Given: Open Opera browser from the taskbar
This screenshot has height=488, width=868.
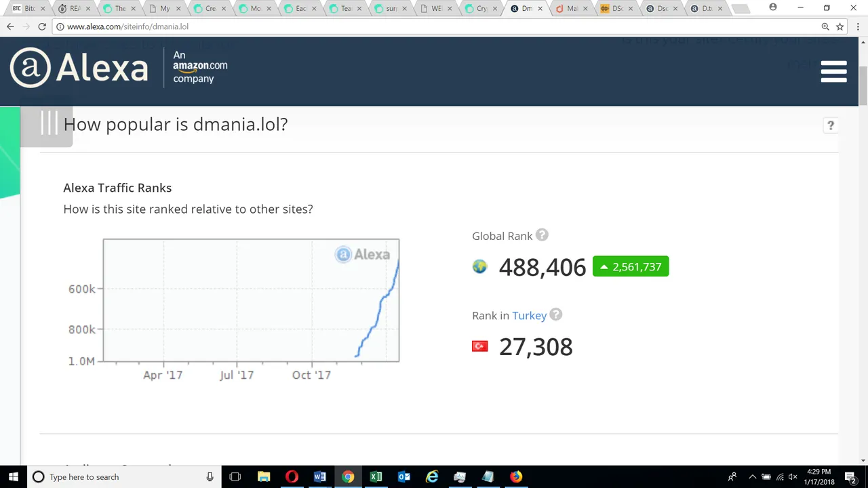Looking at the screenshot, I should point(292,476).
